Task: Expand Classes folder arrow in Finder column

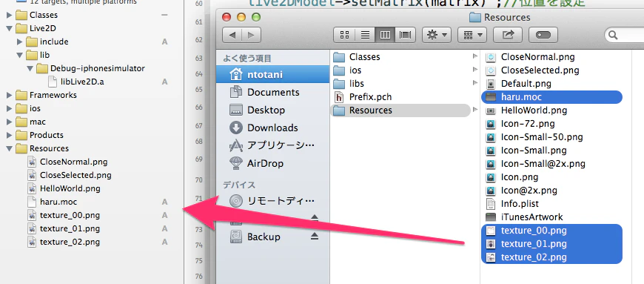Action: [x=475, y=57]
